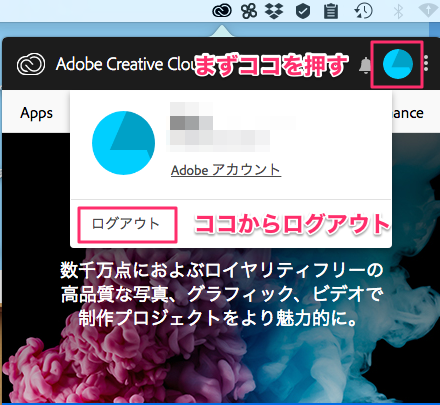The width and height of the screenshot is (440, 405).
Task: Open the clipboard manager menu bar icon
Action: [x=331, y=11]
